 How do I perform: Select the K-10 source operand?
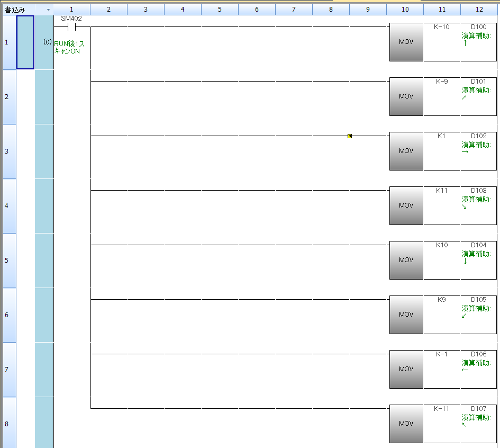point(442,27)
